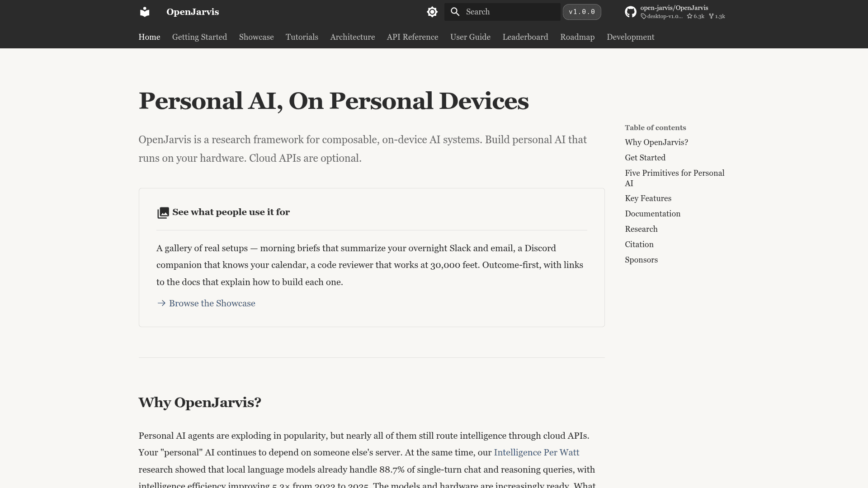868x488 pixels.
Task: Open the Intelligence Per Watt link
Action: point(536,452)
